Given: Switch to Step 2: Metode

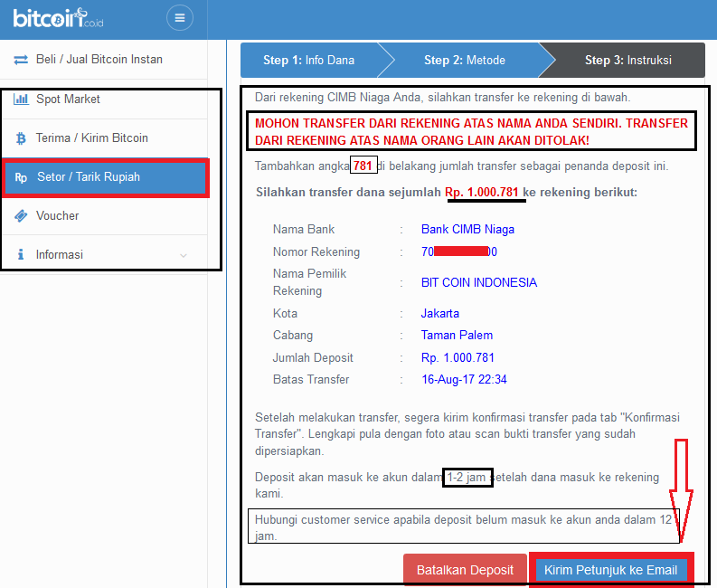Looking at the screenshot, I should tap(465, 60).
